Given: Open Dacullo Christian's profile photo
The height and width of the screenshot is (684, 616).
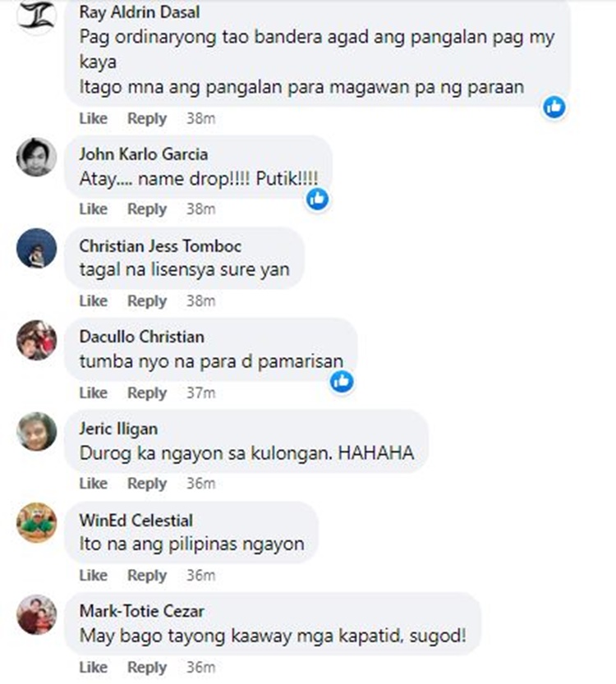Looking at the screenshot, I should coord(37,340).
